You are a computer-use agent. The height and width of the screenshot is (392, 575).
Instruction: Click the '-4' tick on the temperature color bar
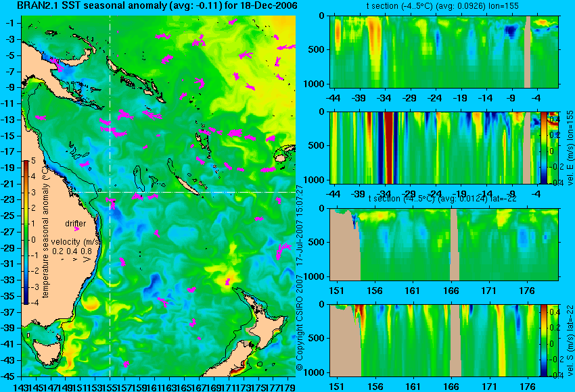(x=33, y=303)
